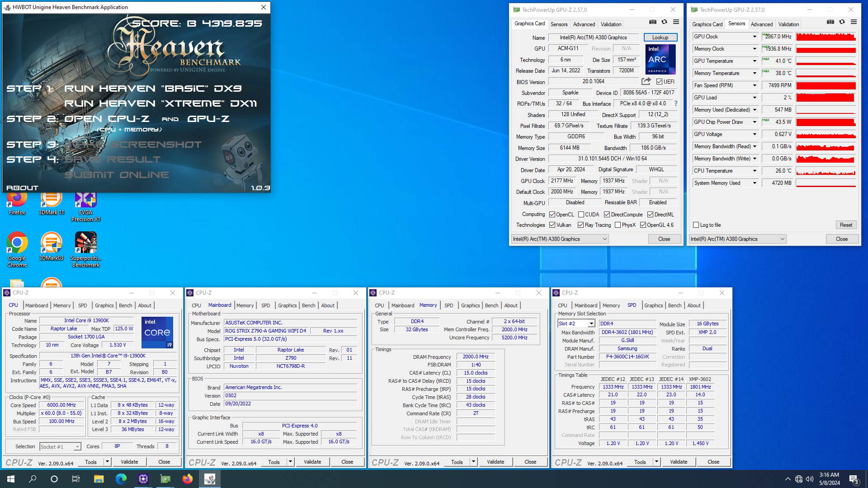The height and width of the screenshot is (488, 868).
Task: Toggle the DirectML checkbox
Action: click(650, 215)
